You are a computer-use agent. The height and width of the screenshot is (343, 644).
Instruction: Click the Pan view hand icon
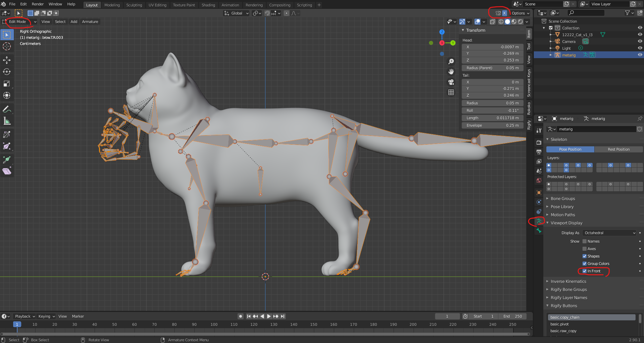(451, 72)
